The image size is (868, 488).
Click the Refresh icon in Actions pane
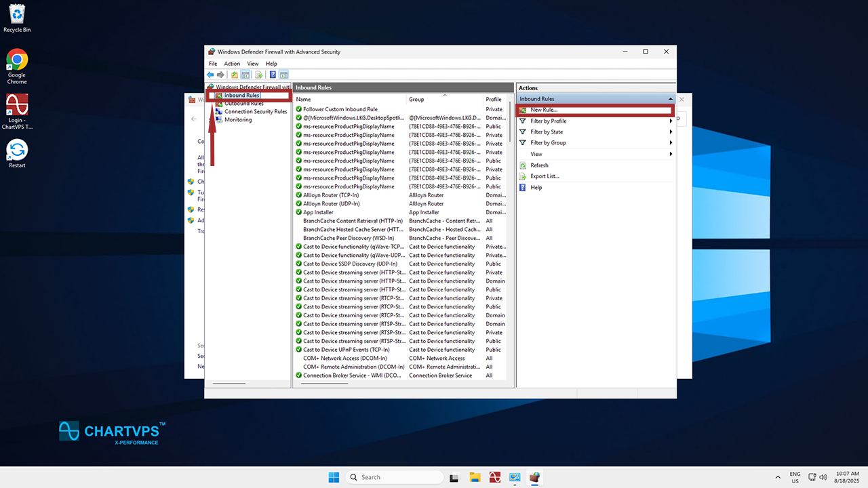[523, 165]
